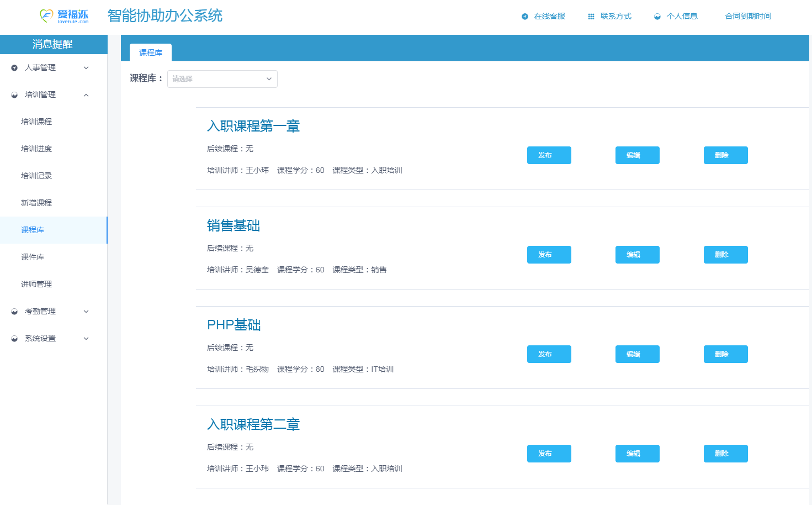Delete the PHP基础 course
Viewport: 812px width, 505px height.
[725, 354]
